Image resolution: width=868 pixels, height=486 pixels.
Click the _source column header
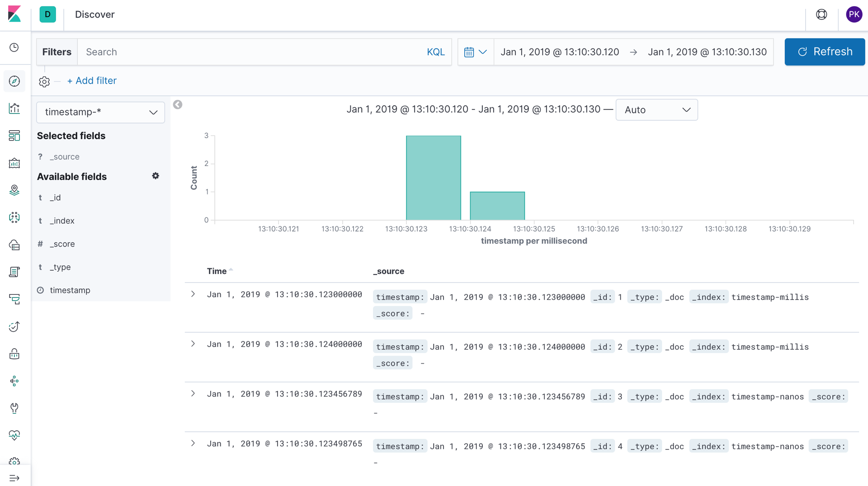[389, 271]
